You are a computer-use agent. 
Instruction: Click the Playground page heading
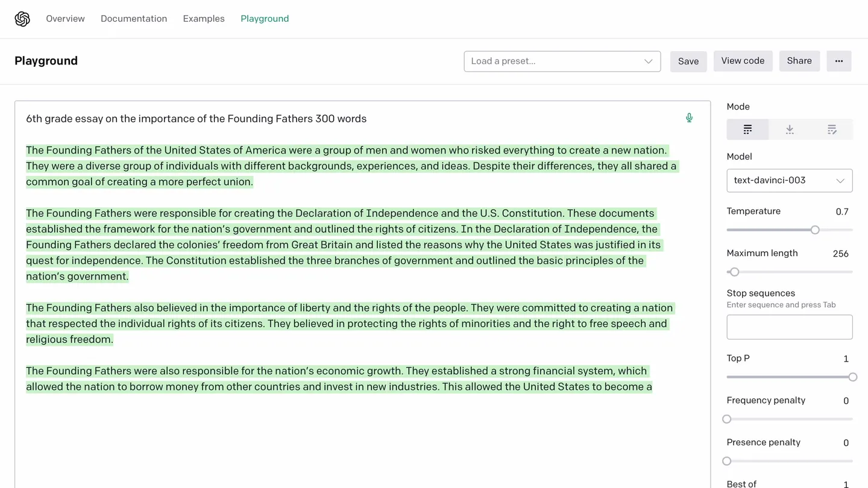click(46, 61)
